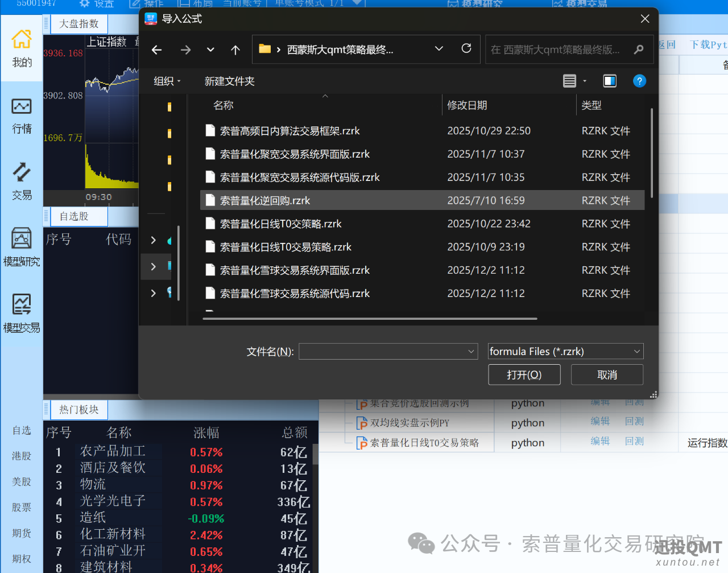Navigate up one folder level

[235, 50]
